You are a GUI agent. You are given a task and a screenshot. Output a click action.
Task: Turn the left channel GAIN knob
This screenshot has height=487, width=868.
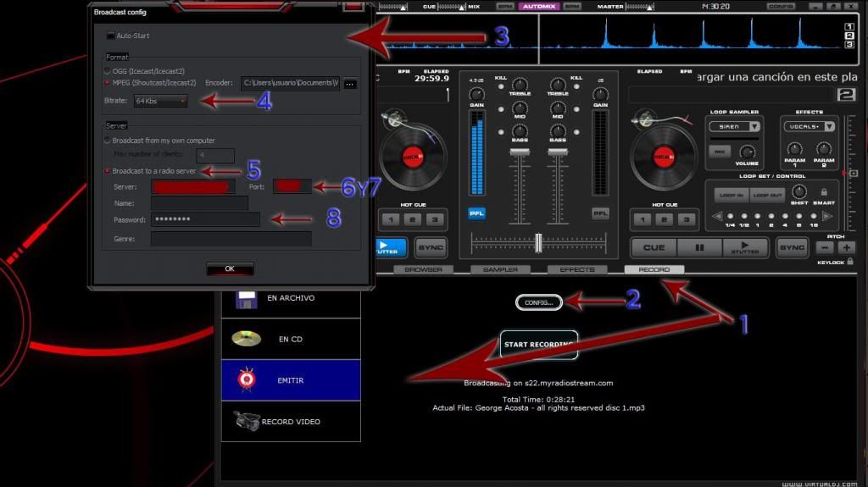[476, 93]
